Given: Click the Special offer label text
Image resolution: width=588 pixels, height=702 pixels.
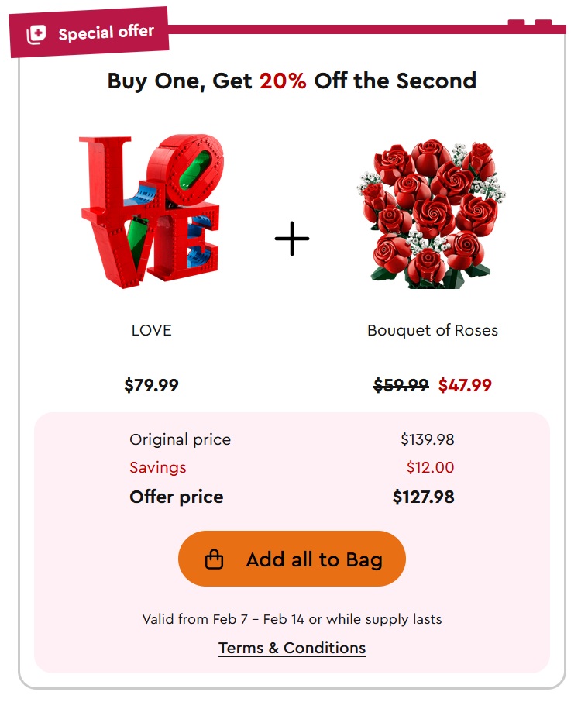Looking at the screenshot, I should click(x=106, y=33).
